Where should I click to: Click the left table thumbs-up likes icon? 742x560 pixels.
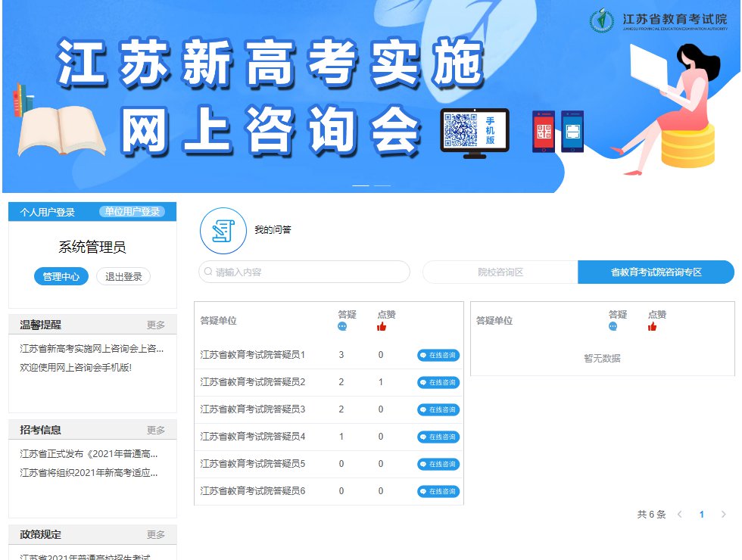point(382,327)
